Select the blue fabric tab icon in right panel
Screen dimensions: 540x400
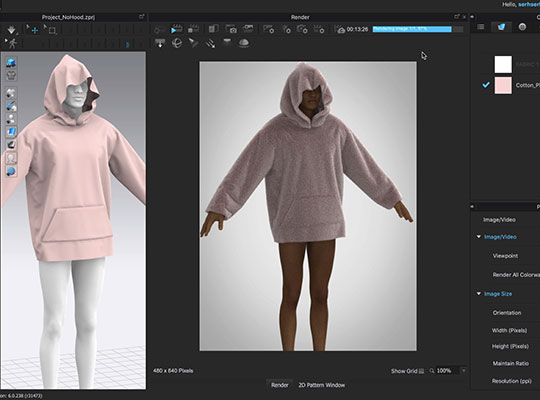point(501,27)
